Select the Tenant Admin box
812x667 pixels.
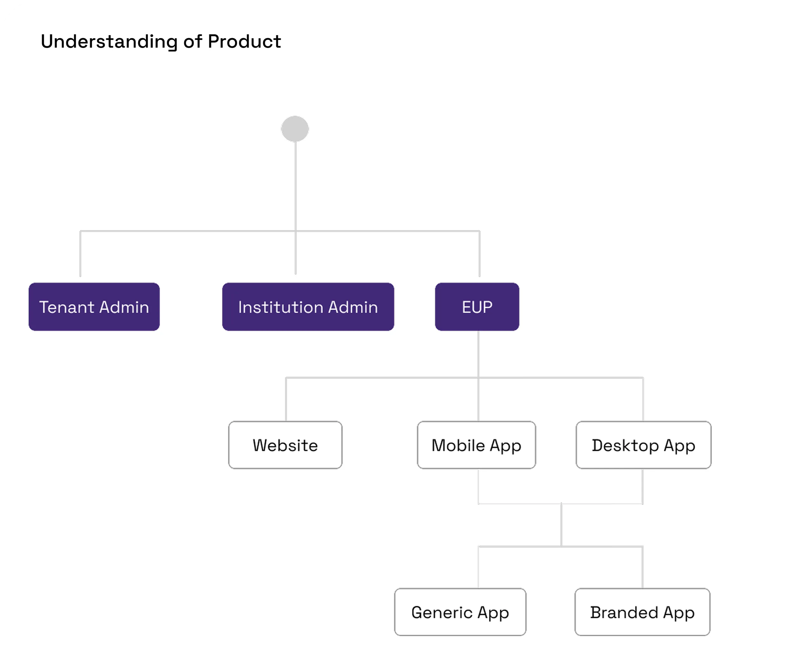click(x=94, y=307)
